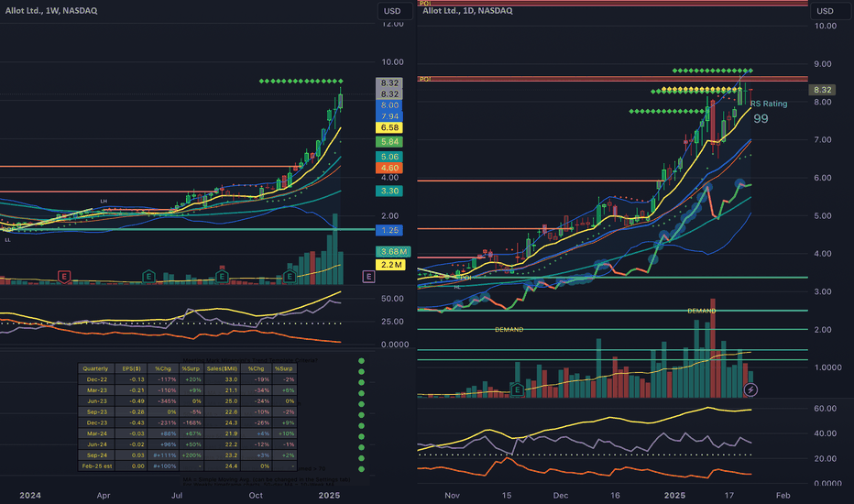Click the 9.00 price axis label

825,64
